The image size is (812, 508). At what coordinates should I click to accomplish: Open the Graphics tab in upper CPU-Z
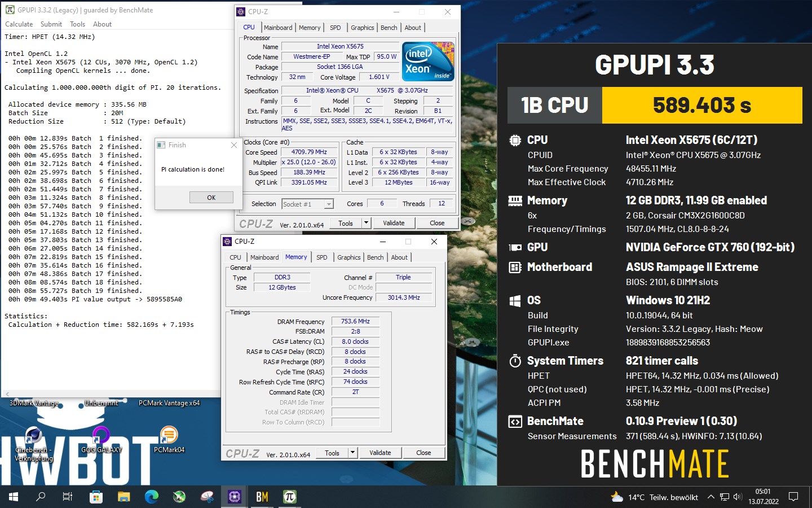(362, 28)
